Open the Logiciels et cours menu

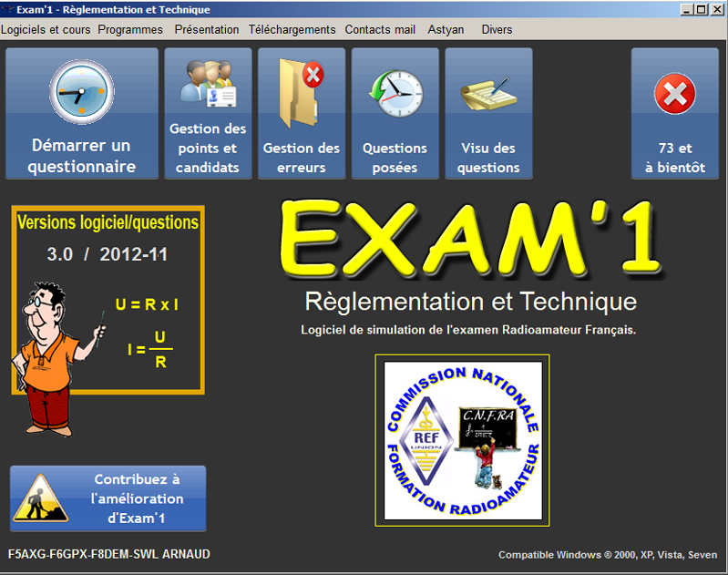(x=46, y=30)
